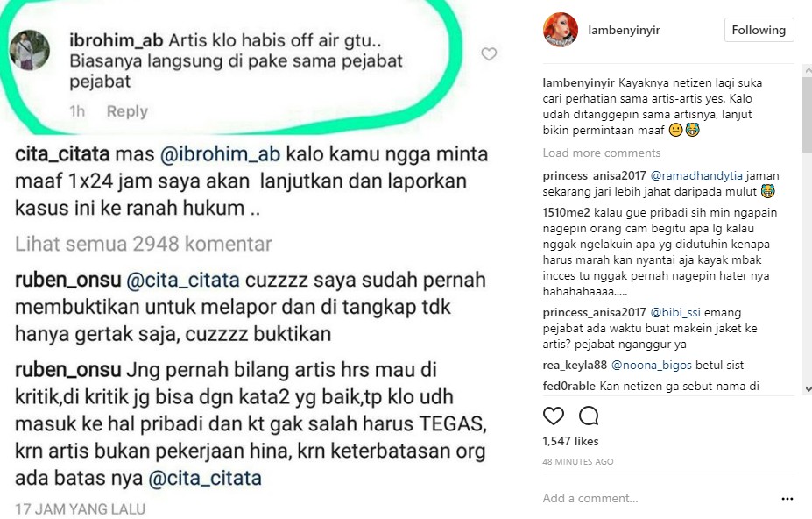Open the 48 MINUTES AGO timestamp
This screenshot has width=812, height=519.
point(578,461)
